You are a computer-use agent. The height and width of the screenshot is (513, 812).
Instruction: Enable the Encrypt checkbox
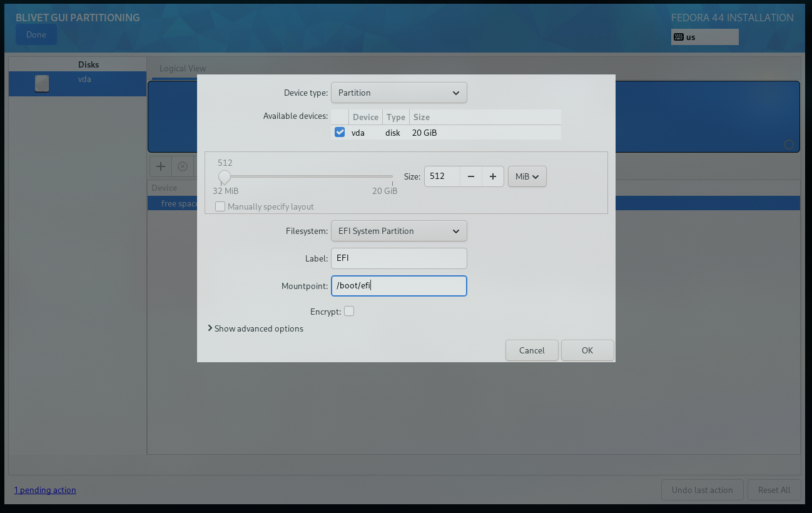pyautogui.click(x=349, y=311)
